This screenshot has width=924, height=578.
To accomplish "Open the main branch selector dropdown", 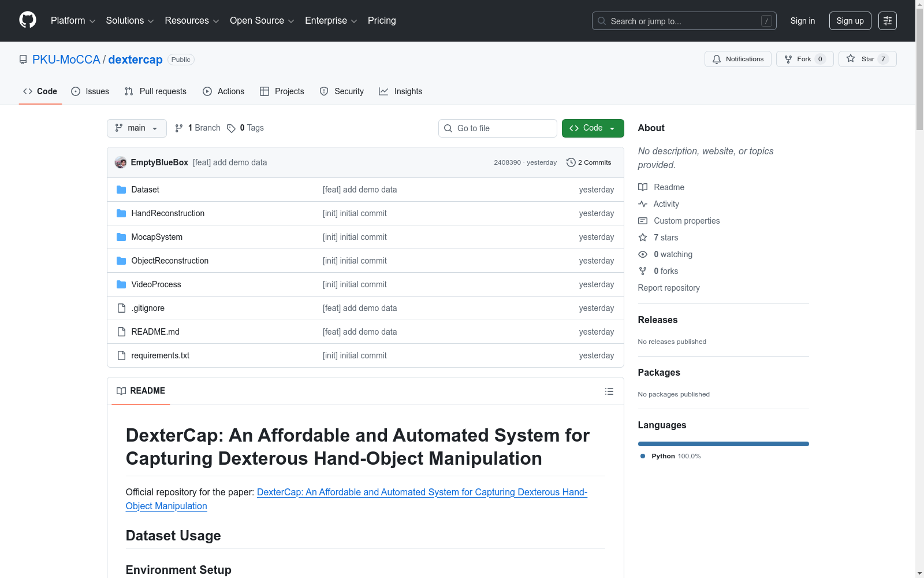I will tap(137, 128).
